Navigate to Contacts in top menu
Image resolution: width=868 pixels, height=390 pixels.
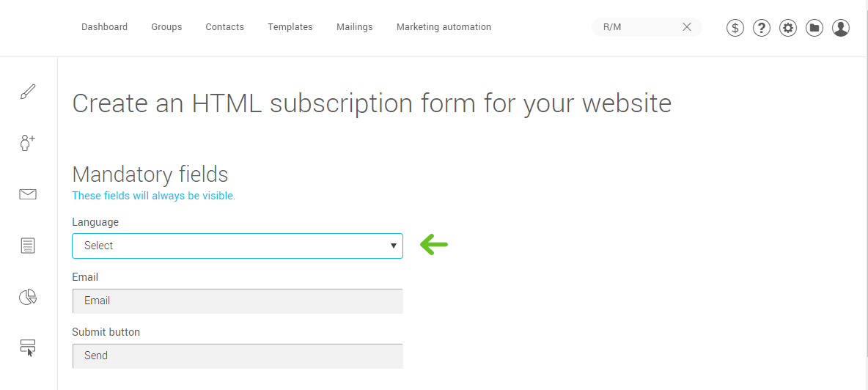[x=224, y=27]
